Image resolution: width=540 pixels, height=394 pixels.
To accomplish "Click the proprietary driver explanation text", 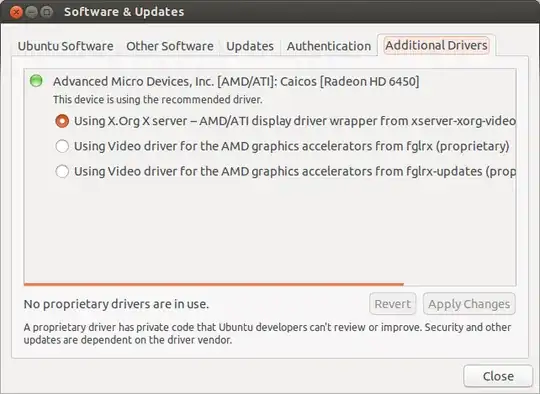I will [267, 333].
